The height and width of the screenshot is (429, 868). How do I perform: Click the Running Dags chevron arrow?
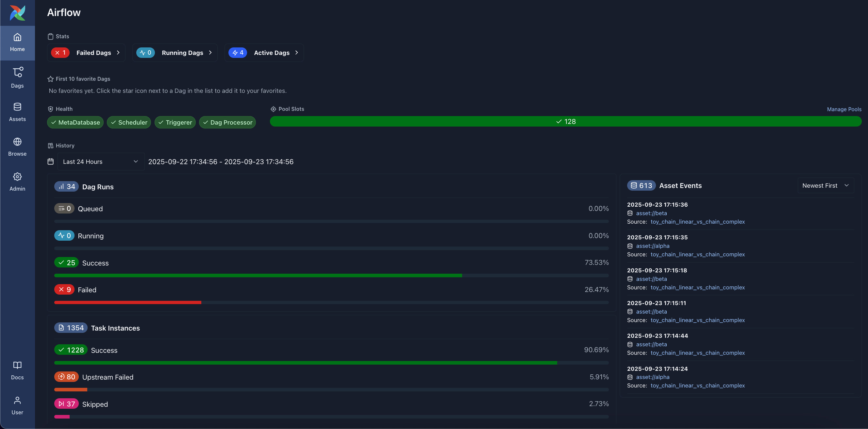210,53
